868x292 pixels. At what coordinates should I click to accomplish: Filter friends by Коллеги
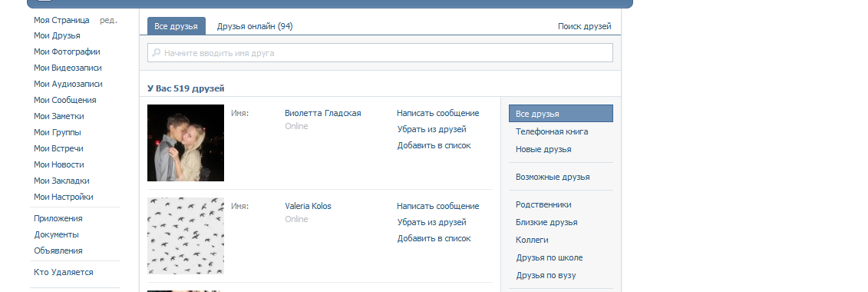[532, 240]
